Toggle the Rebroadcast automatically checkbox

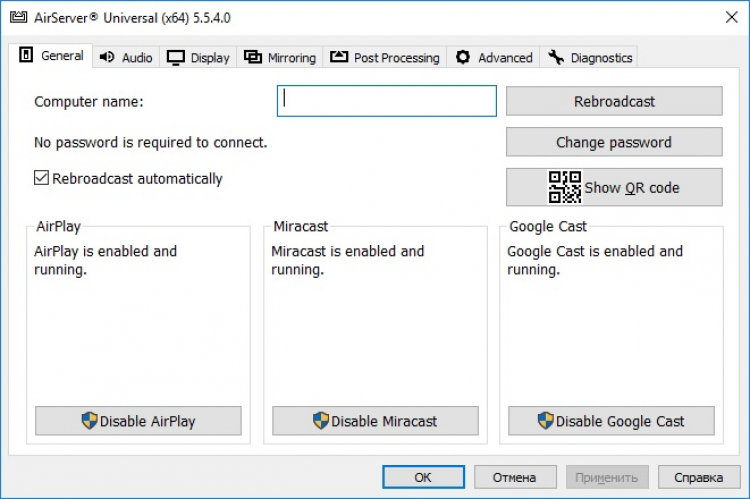coord(42,179)
